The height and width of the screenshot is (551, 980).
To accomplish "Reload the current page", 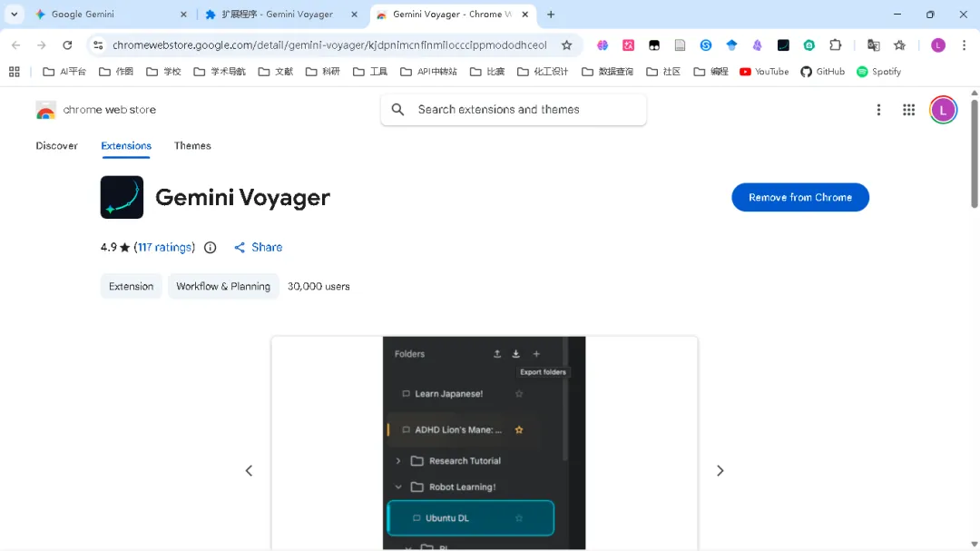I will click(67, 45).
